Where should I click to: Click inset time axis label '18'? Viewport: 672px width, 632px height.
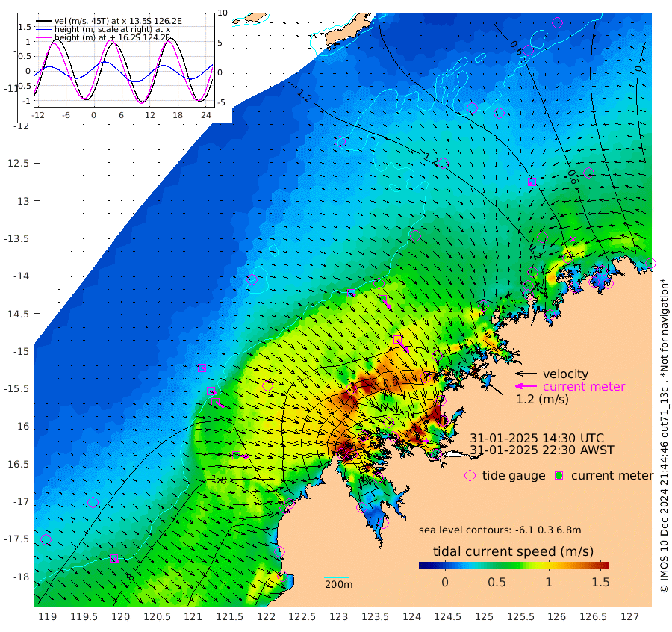178,115
